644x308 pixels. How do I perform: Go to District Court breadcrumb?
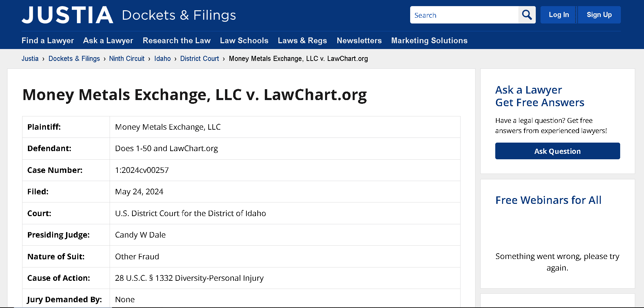[x=199, y=59]
